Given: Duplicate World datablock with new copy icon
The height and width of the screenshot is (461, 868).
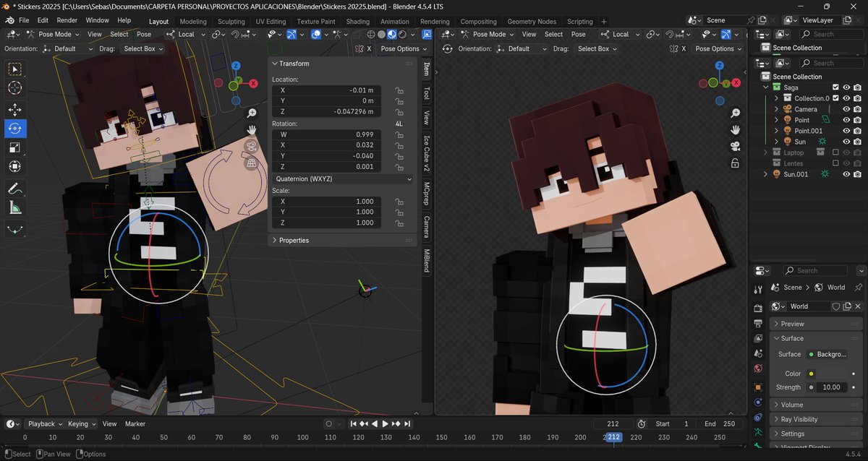Looking at the screenshot, I should pyautogui.click(x=848, y=306).
